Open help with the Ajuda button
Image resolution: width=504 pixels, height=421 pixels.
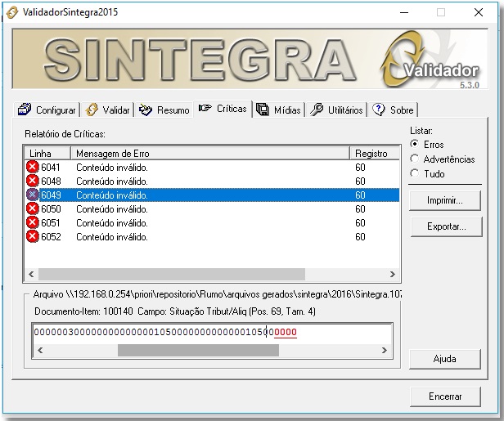point(445,359)
